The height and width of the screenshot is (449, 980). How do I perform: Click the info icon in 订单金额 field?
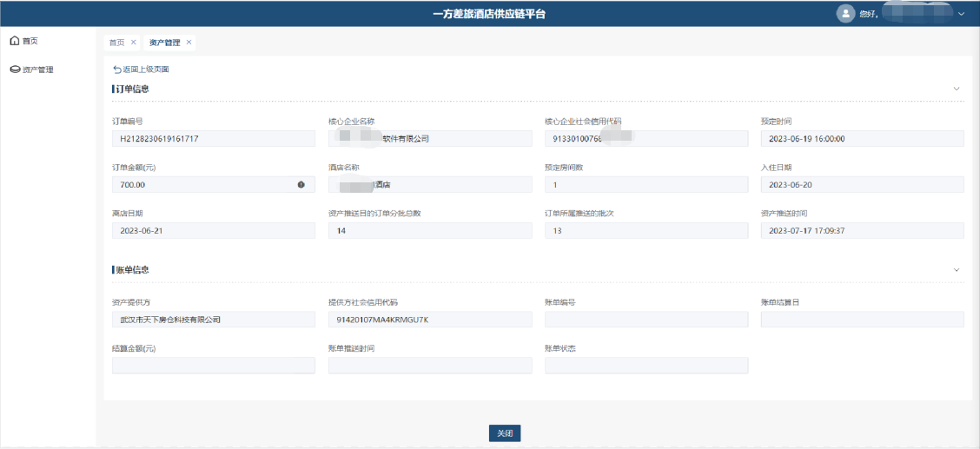tap(301, 184)
